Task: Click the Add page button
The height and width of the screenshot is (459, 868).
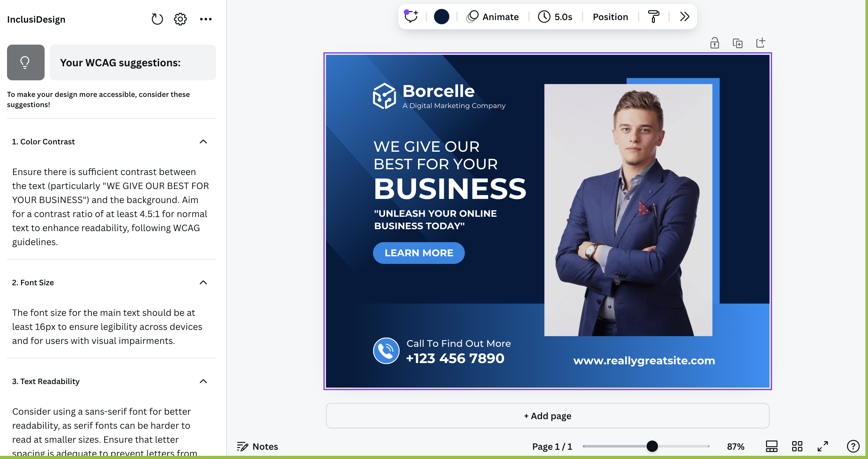Action: click(x=547, y=416)
